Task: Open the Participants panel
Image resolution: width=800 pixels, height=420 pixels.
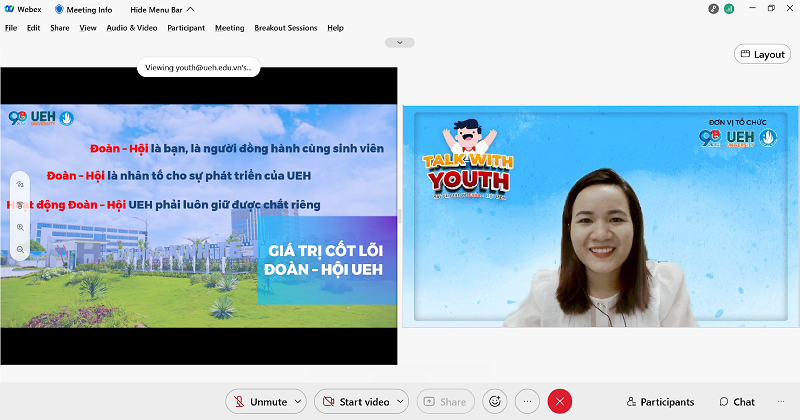Action: pos(660,402)
